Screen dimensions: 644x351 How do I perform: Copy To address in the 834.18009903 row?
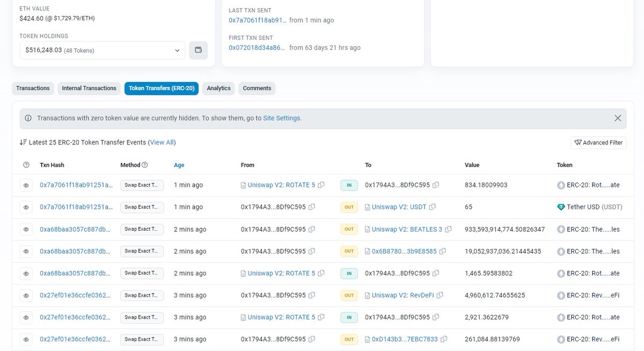(x=436, y=185)
